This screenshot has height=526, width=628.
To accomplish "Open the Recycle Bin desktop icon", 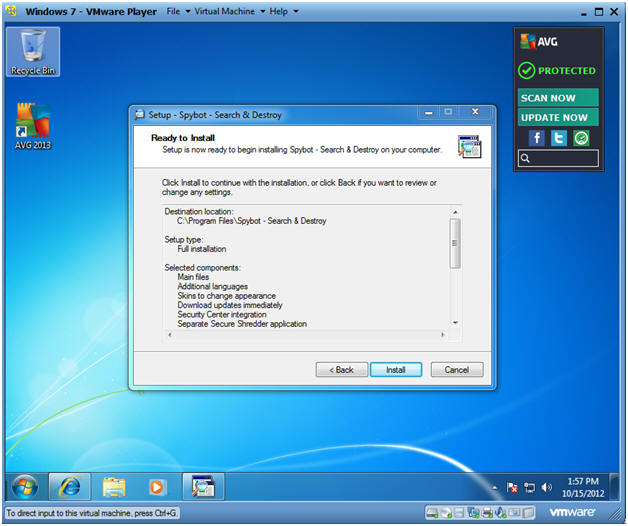I will tap(33, 52).
